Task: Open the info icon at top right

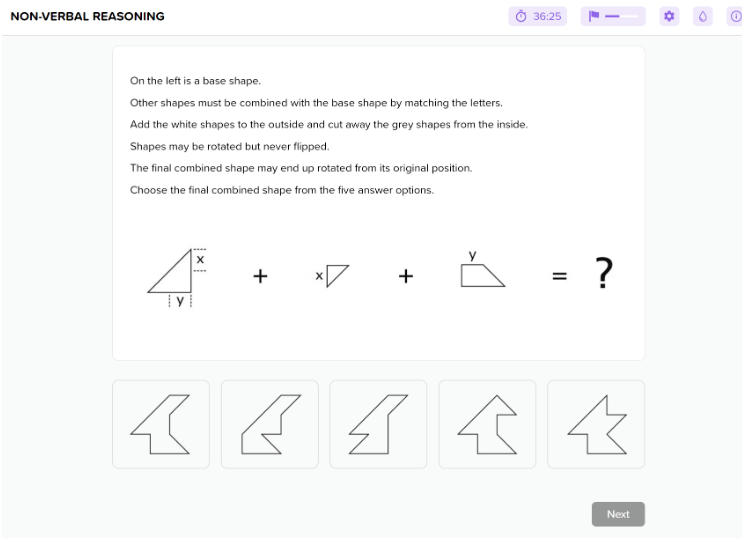Action: click(x=735, y=17)
